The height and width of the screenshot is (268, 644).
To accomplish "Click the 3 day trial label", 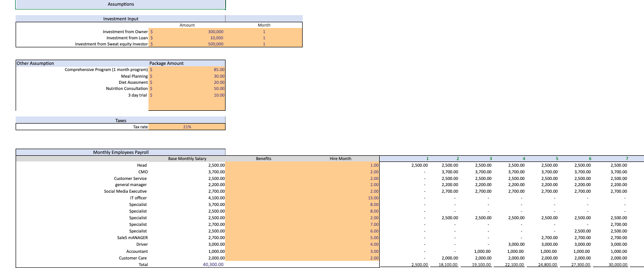I will point(137,95).
